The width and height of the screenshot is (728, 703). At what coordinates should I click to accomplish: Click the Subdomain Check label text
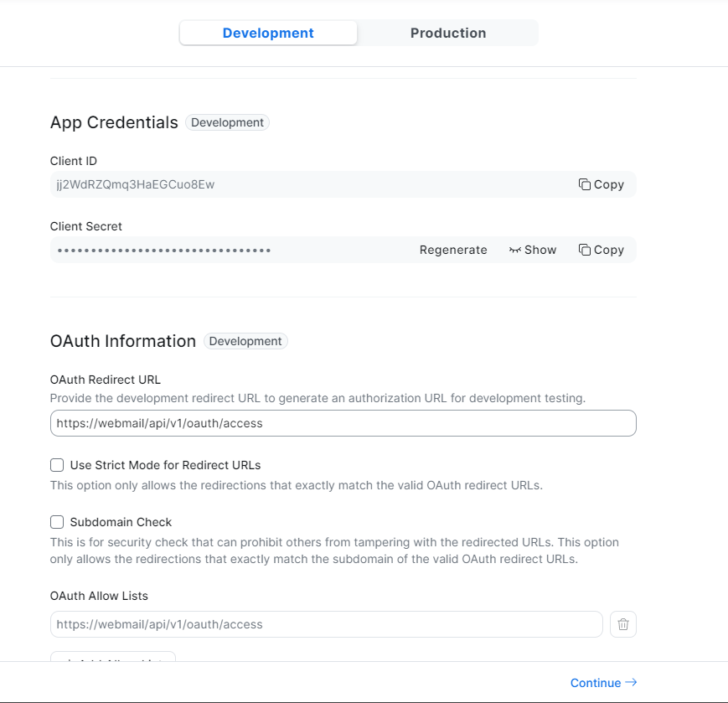tap(121, 522)
